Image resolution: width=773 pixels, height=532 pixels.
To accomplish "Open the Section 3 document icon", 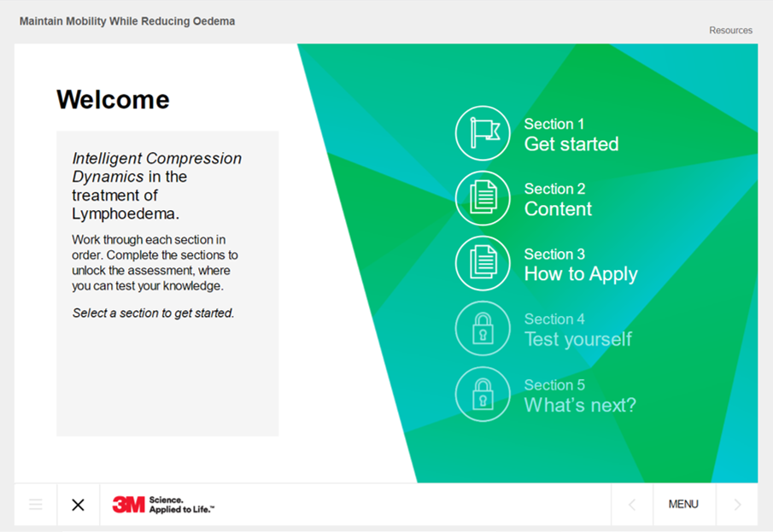I will (483, 263).
